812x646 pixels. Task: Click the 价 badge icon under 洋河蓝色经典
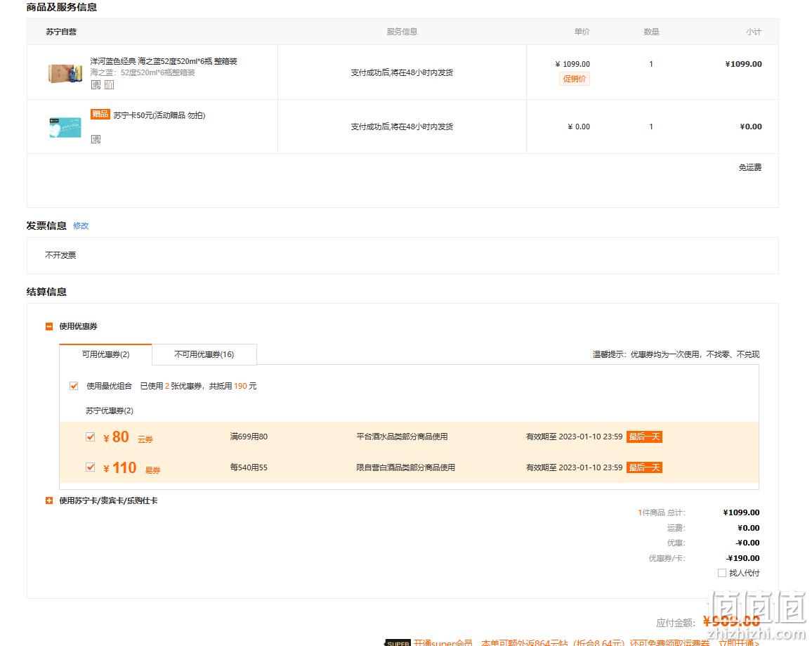click(x=110, y=85)
